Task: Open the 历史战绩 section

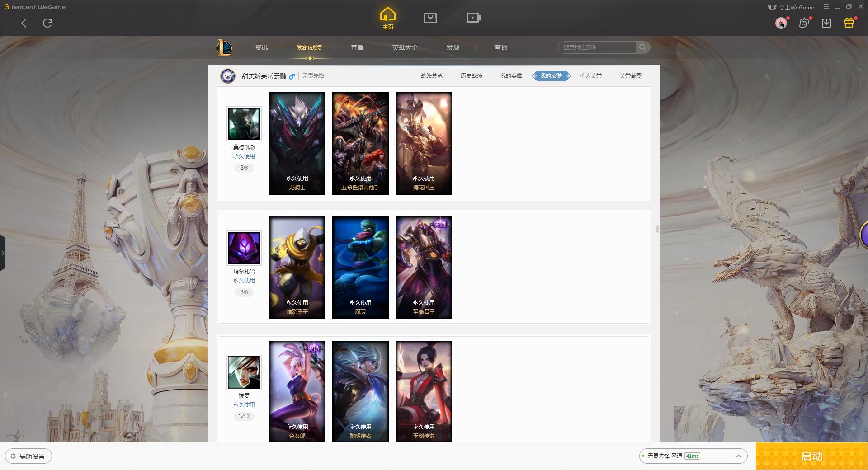Action: pyautogui.click(x=472, y=76)
